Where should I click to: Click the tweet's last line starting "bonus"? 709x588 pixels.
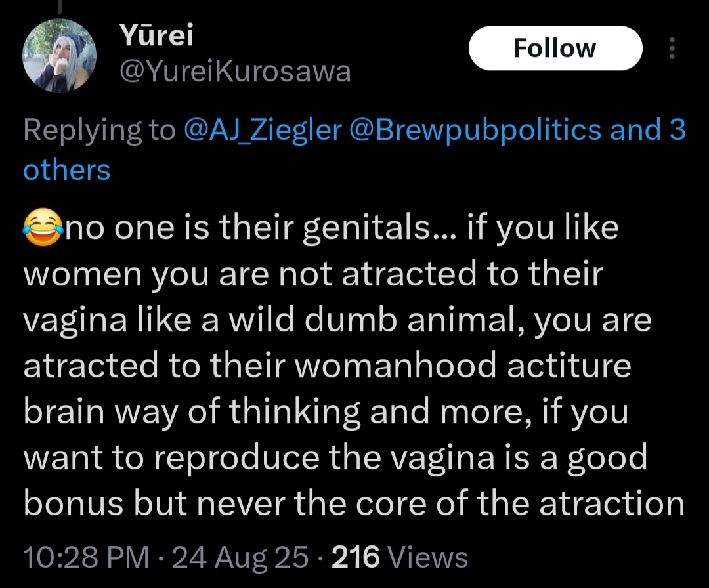pyautogui.click(x=354, y=503)
